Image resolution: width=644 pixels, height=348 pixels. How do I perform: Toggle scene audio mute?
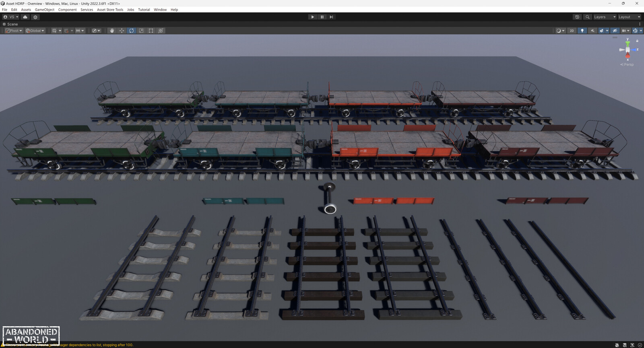592,31
